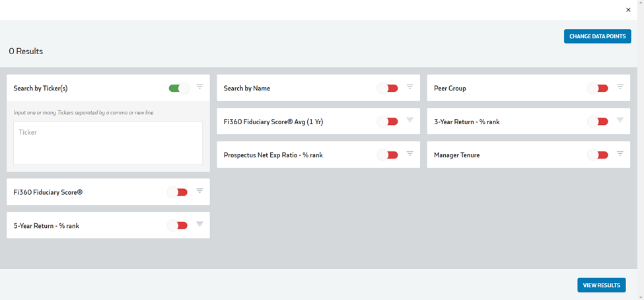Click filter icon on the Peer Group card
This screenshot has height=300, width=644.
pyautogui.click(x=620, y=87)
